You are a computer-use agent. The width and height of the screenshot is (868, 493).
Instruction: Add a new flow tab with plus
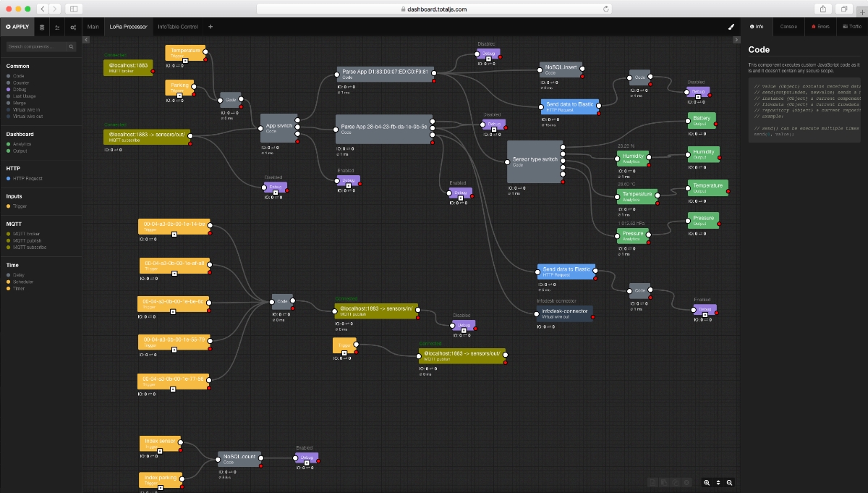[x=210, y=27]
